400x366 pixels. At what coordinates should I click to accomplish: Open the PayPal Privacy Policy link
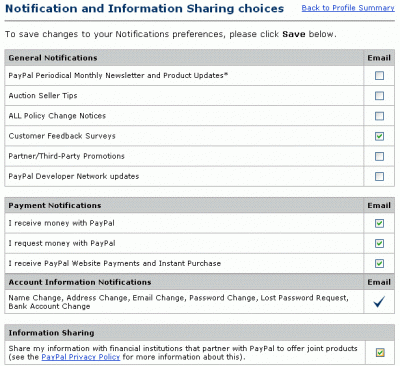tap(81, 357)
